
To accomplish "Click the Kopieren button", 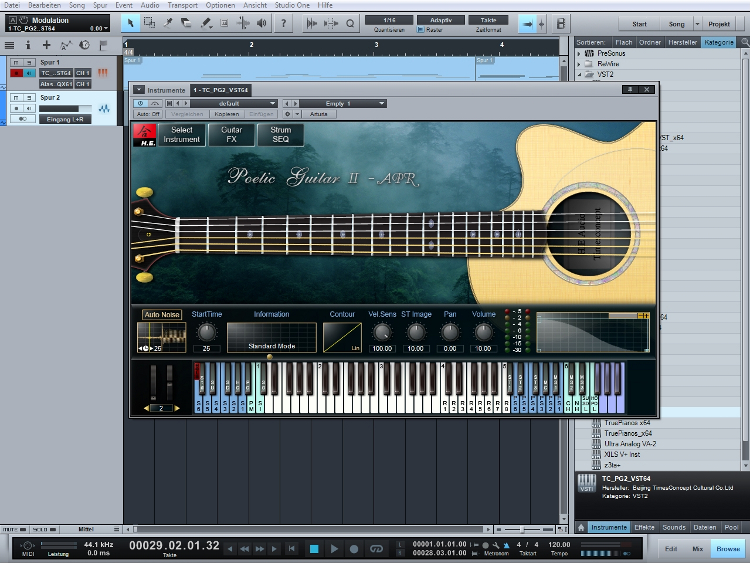I will (x=227, y=114).
